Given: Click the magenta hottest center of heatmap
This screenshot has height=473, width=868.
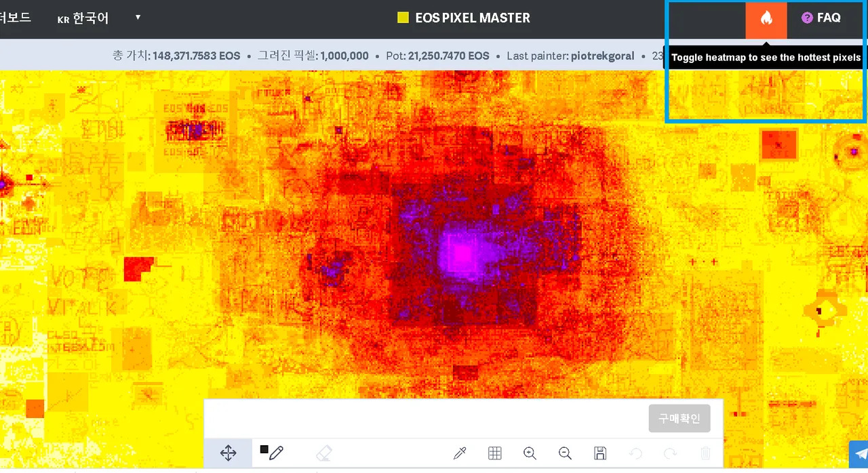Looking at the screenshot, I should [x=462, y=253].
